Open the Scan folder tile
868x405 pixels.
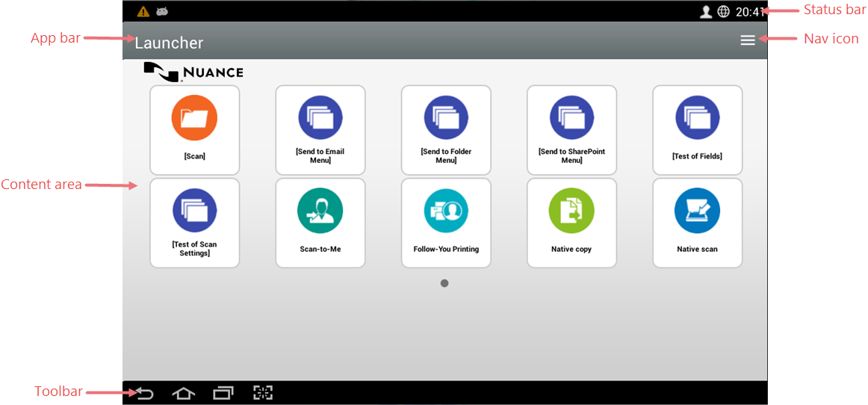tap(194, 129)
